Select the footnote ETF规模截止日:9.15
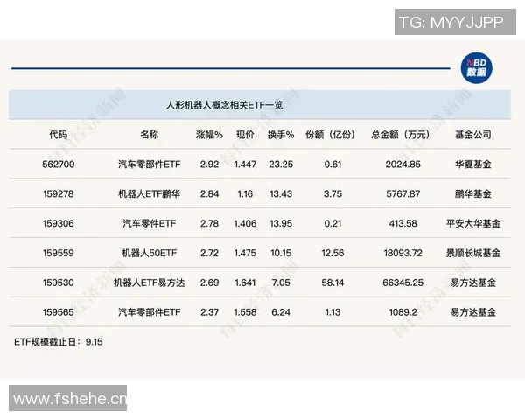 pos(59,342)
